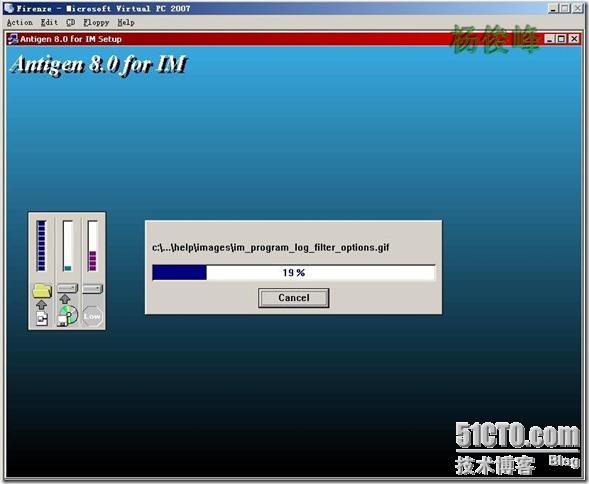Cancel the Antigen installation
Screen dimensions: 589x484
[x=293, y=298]
